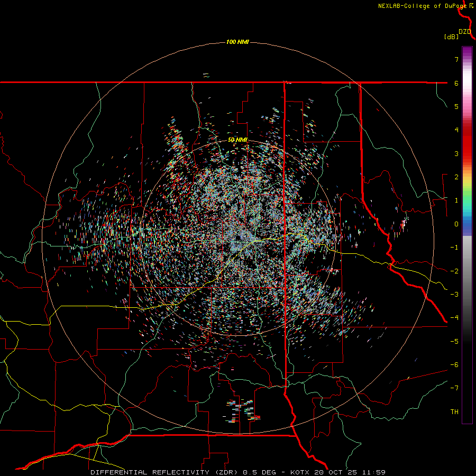Click the -5 dB scale label
Viewport: 476px width, 476px height.
[454, 342]
